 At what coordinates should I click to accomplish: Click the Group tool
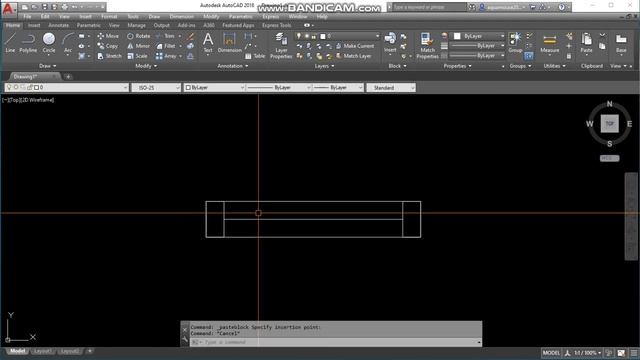[x=515, y=42]
